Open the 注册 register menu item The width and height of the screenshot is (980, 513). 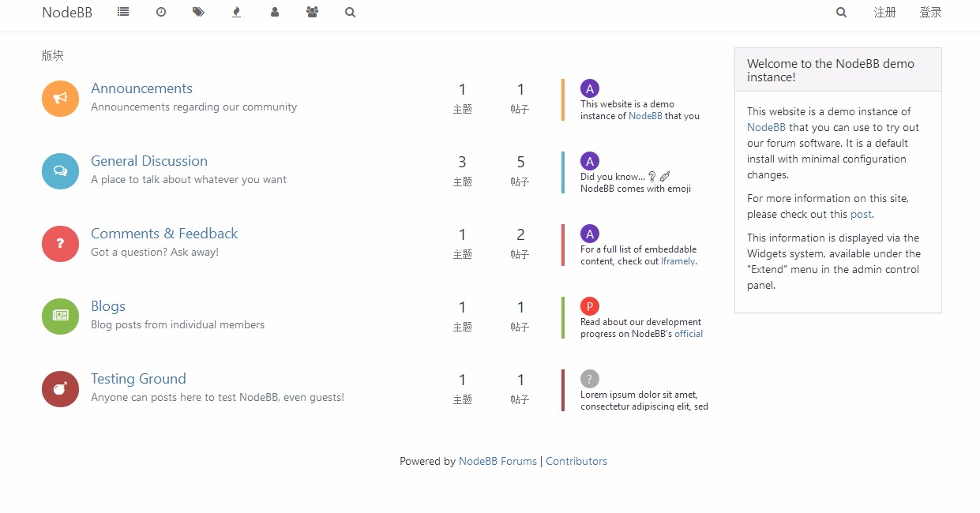pyautogui.click(x=884, y=12)
